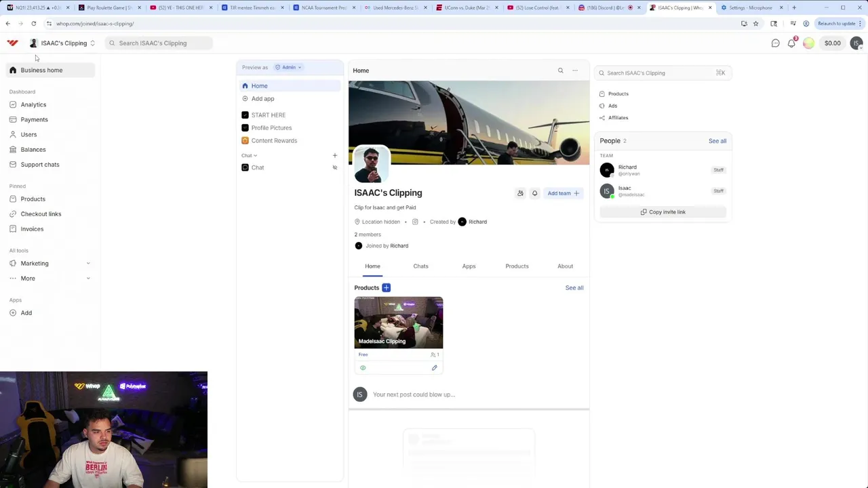Open pinned Products in the left sidebar
This screenshot has height=488, width=868.
33,199
